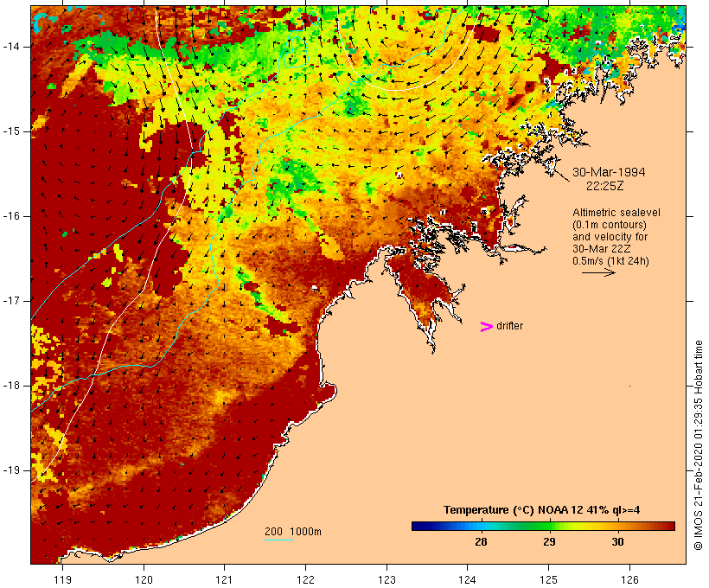
Task: Click the '-15' latitude axis label
Action: click(10, 131)
